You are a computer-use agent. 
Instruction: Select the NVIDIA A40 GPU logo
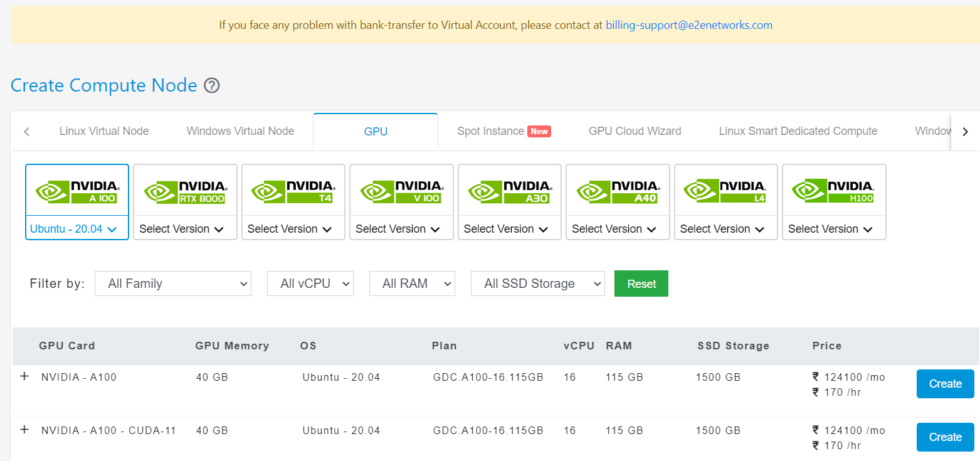pyautogui.click(x=618, y=191)
